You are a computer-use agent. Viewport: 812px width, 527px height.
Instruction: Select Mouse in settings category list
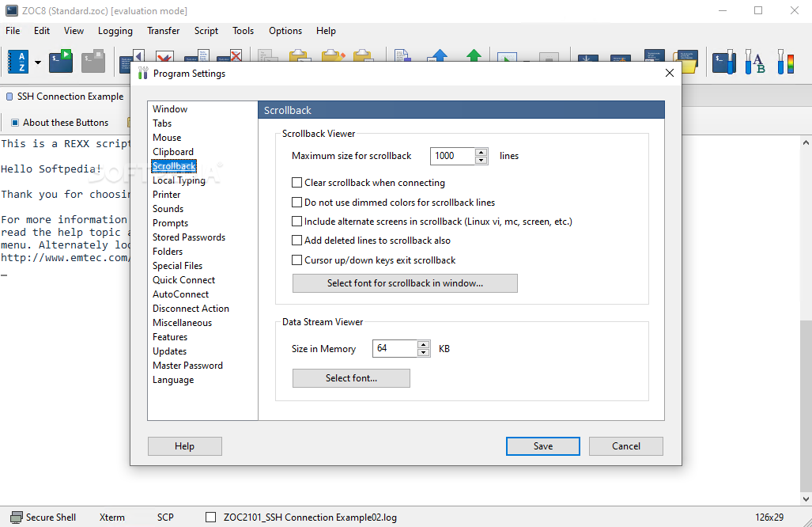[x=167, y=138]
